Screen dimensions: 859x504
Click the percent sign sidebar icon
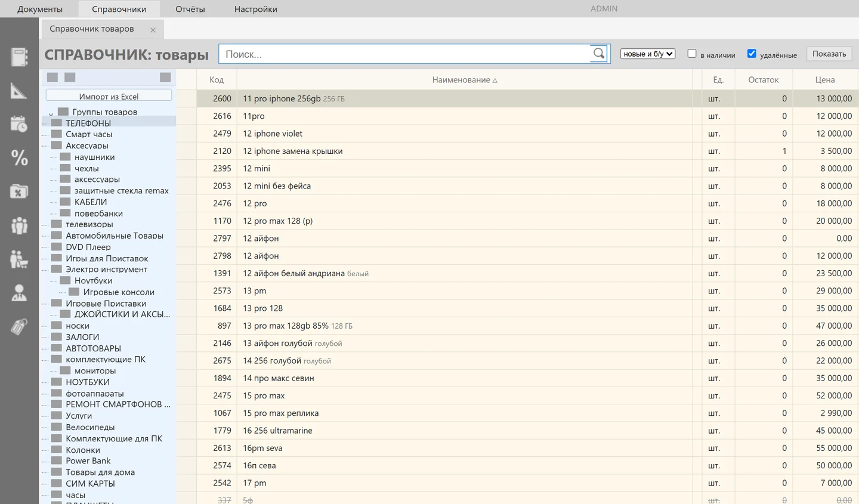pos(19,157)
